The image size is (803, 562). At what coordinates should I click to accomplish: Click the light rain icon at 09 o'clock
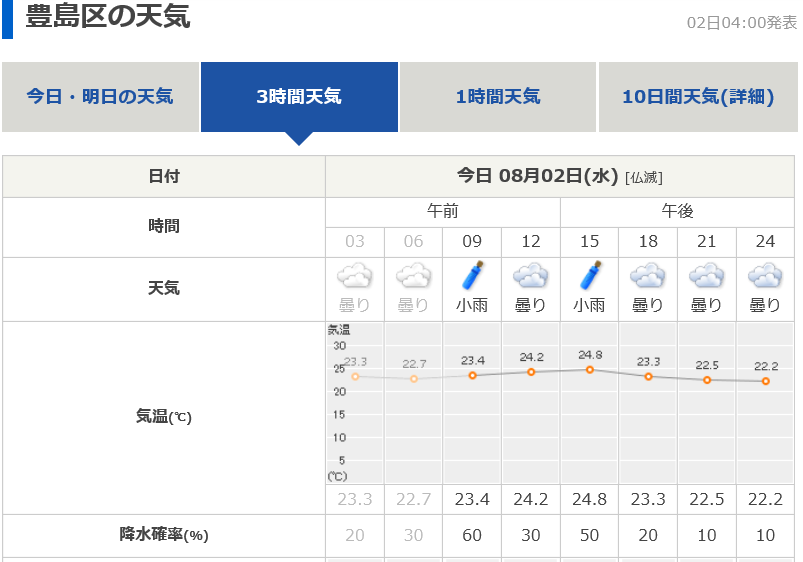coord(472,275)
